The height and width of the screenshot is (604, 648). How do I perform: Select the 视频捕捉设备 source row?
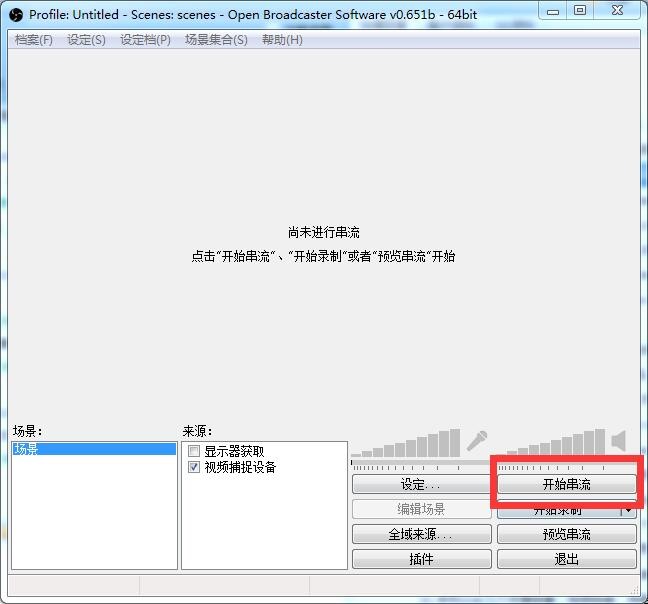pyautogui.click(x=264, y=467)
